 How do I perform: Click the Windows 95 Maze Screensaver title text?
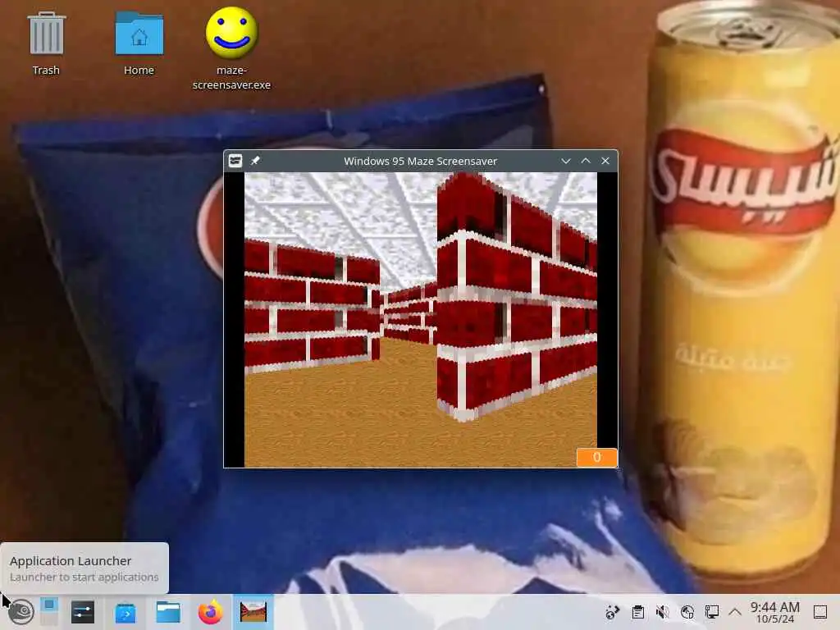pos(421,161)
